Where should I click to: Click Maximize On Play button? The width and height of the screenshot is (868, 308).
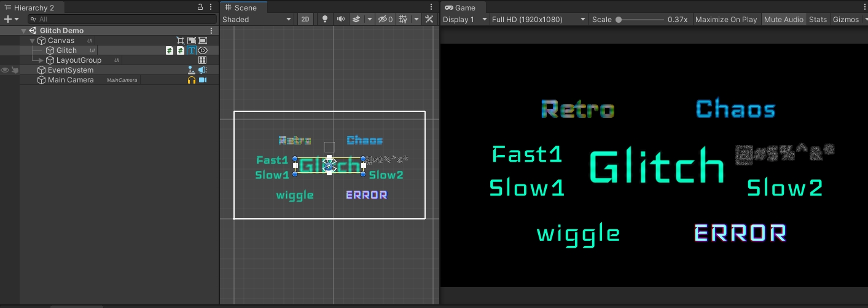[x=725, y=19]
